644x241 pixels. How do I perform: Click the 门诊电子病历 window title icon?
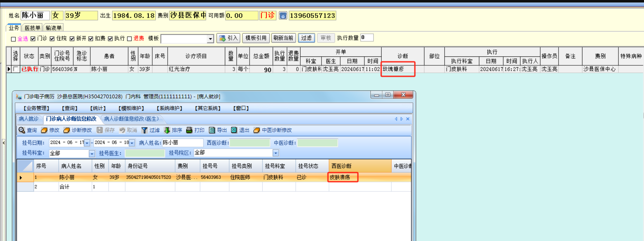click(x=19, y=97)
